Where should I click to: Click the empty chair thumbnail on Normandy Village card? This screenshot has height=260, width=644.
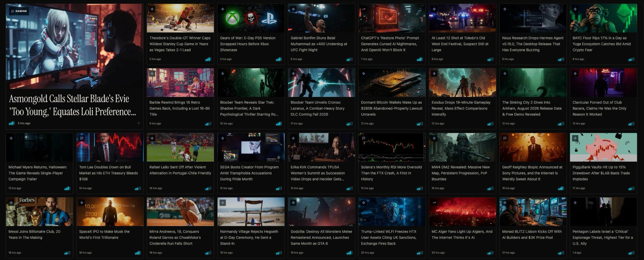pos(251,212)
